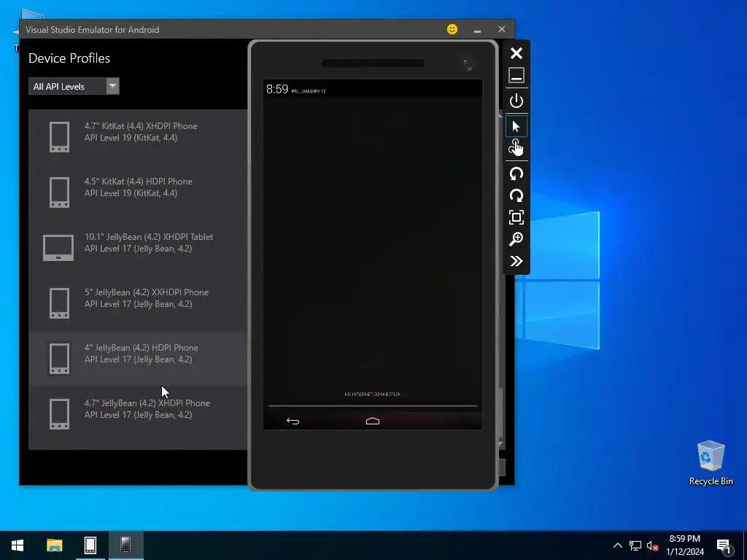The image size is (747, 560).
Task: Switch to the Emulator Manager taskbar app
Action: point(90,545)
